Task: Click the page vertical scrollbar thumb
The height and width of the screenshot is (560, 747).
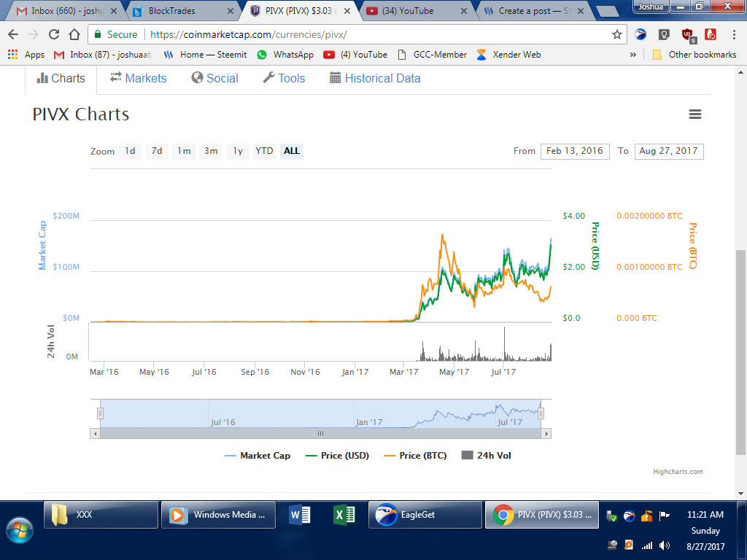Action: pos(741,352)
